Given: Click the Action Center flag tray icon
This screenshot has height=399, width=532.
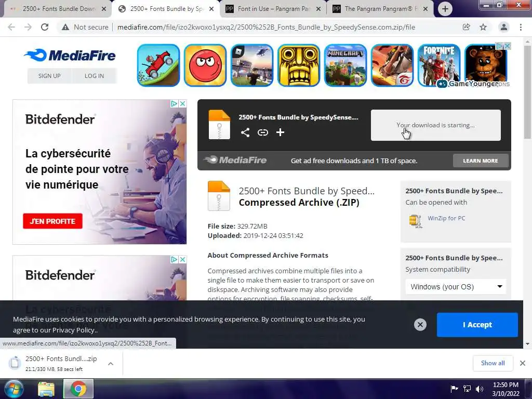Looking at the screenshot, I should click(x=454, y=389).
